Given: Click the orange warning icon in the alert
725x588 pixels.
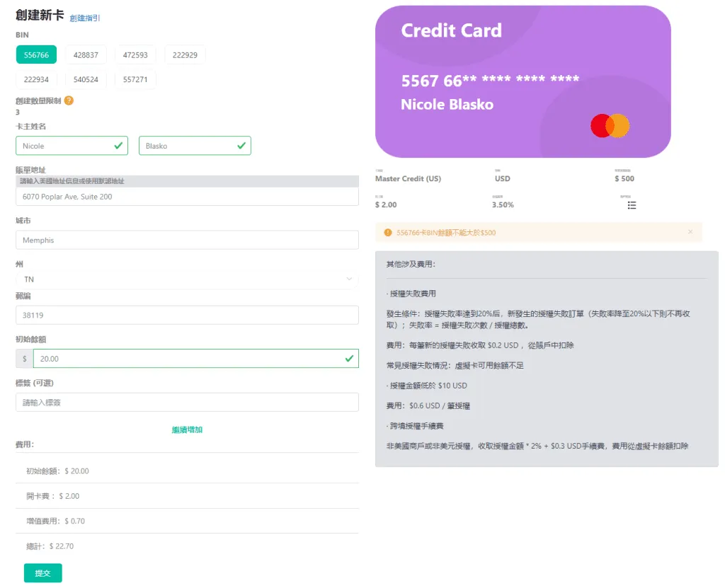Looking at the screenshot, I should click(387, 232).
